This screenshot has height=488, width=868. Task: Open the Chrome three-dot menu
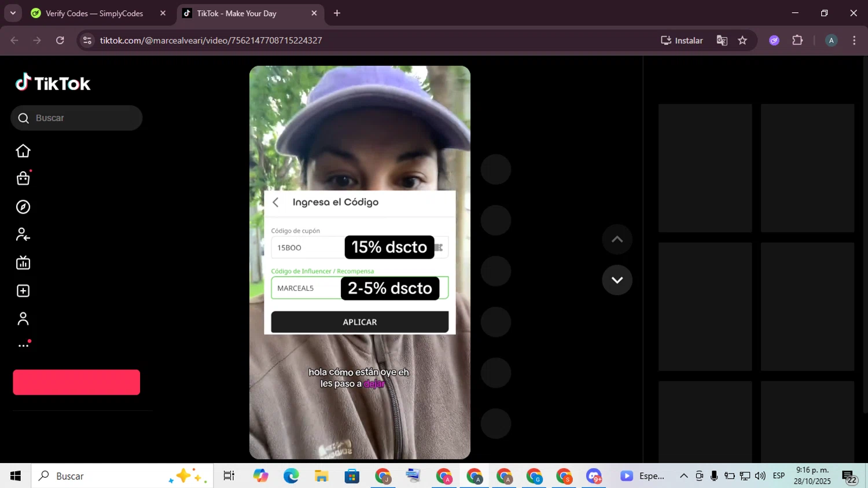(x=854, y=41)
